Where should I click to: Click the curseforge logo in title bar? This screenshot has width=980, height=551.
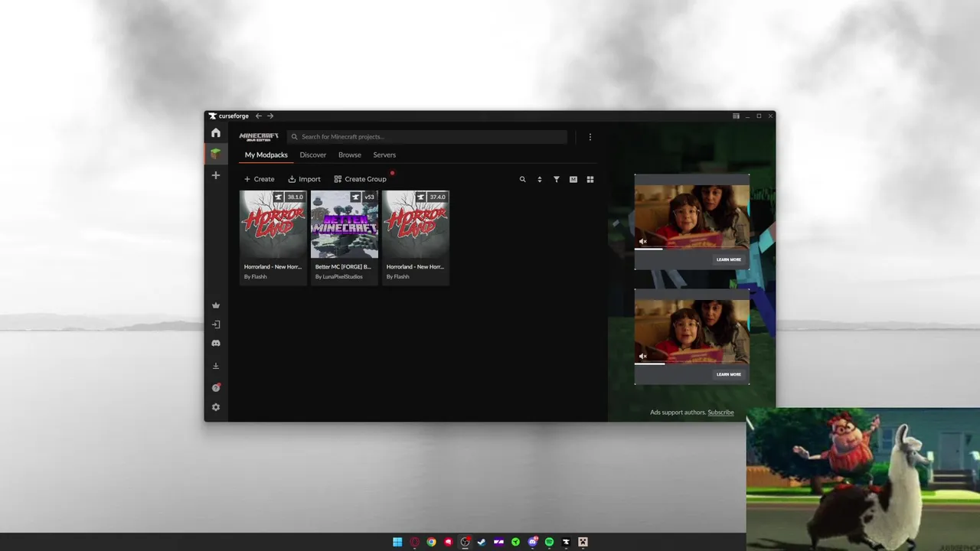click(x=229, y=116)
